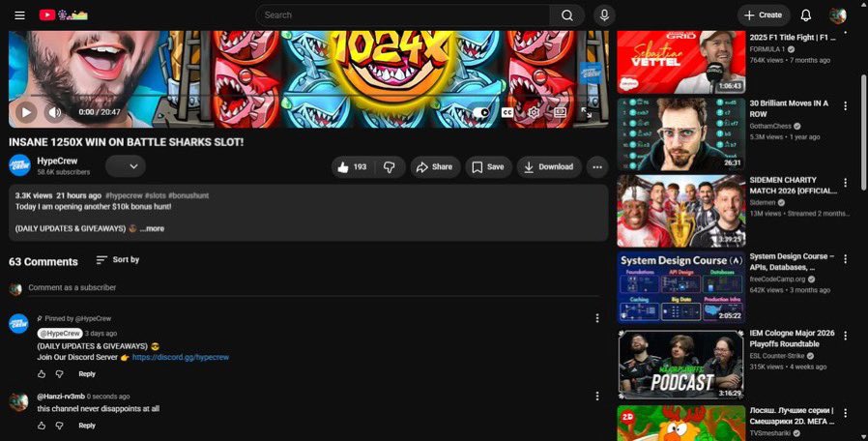
Task: Like the Hanzi-rv3mb comment
Action: (x=42, y=426)
